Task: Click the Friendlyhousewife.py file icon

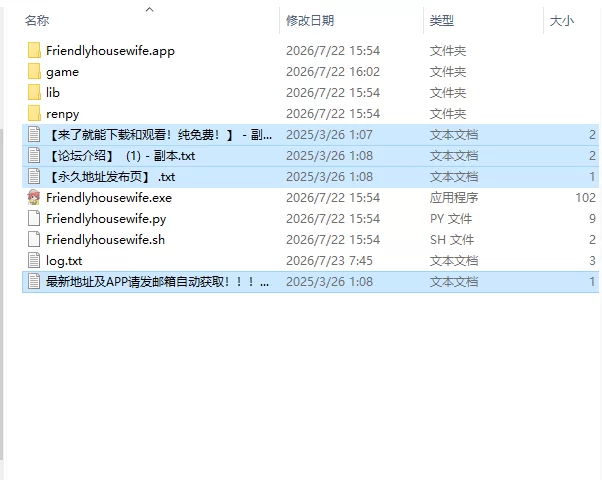Action: click(34, 218)
